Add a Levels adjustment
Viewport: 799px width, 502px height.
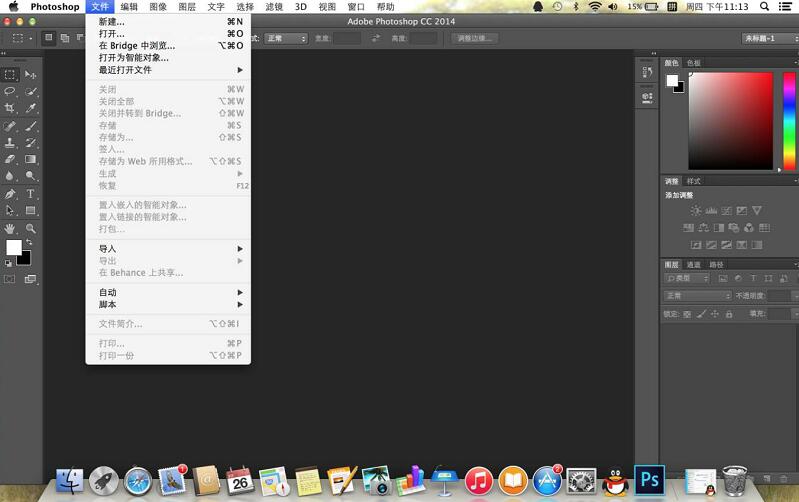point(711,210)
